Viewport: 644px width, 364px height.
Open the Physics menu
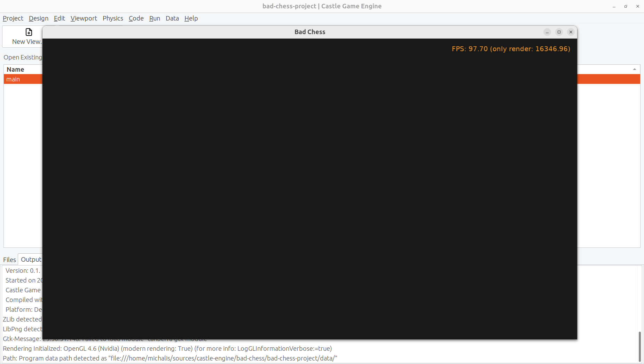[x=113, y=18]
